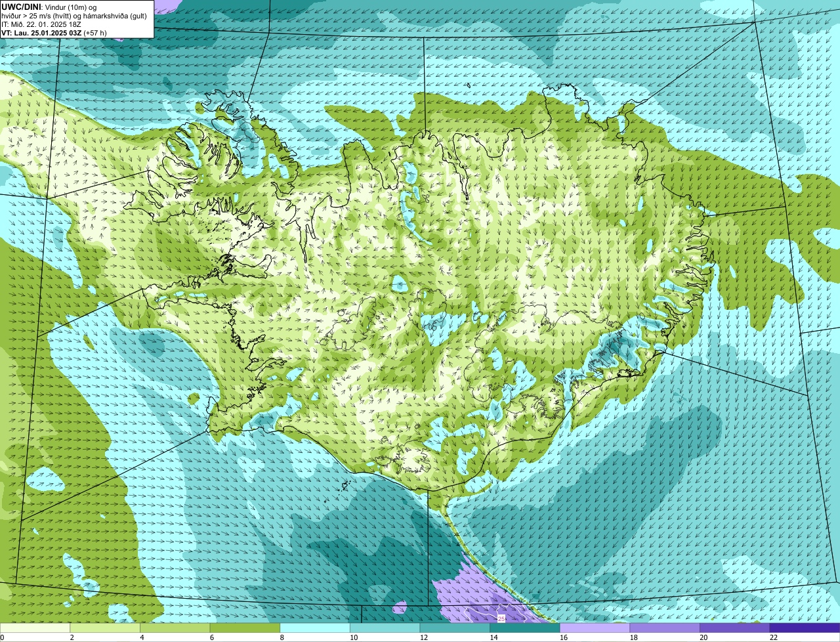
Task: Click the 18–20 m/s purple legend swatch
Action: click(x=665, y=628)
